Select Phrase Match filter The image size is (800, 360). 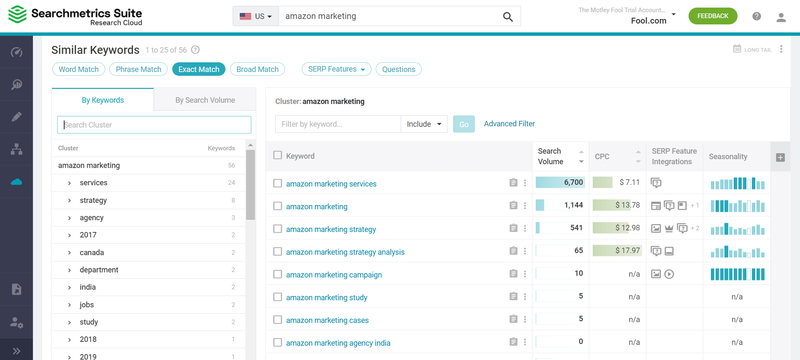point(138,69)
